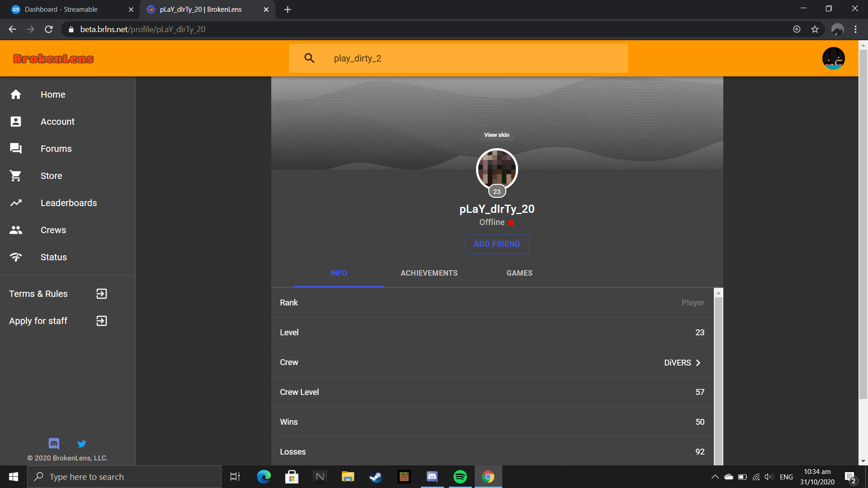Reload the browser page

click(x=49, y=29)
